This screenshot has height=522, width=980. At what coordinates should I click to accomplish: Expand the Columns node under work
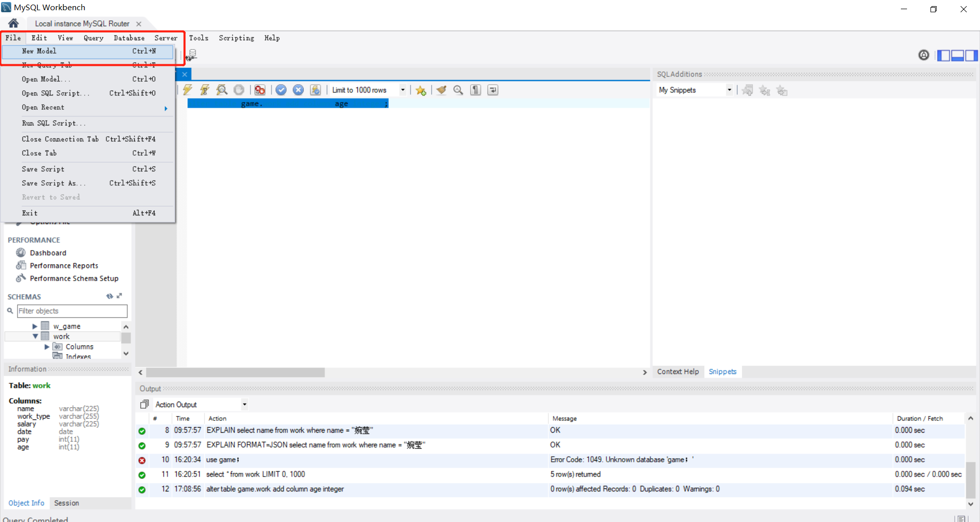pos(47,346)
